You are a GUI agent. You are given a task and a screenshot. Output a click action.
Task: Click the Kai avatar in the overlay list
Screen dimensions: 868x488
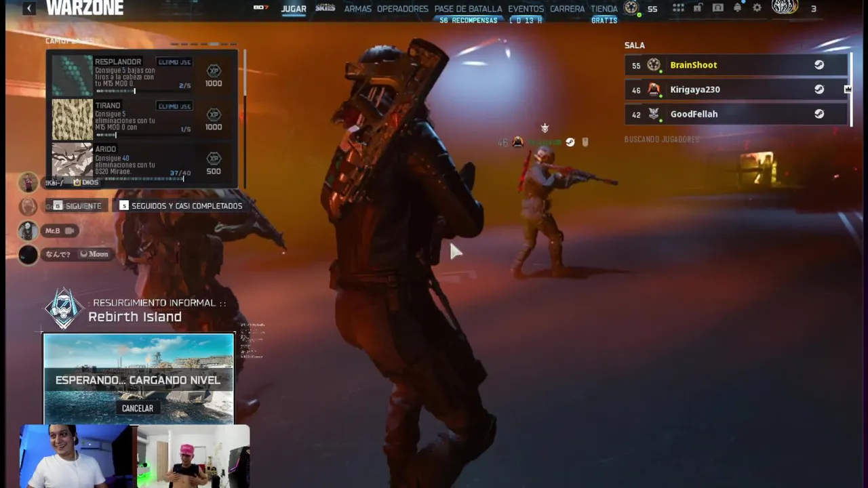click(x=28, y=182)
